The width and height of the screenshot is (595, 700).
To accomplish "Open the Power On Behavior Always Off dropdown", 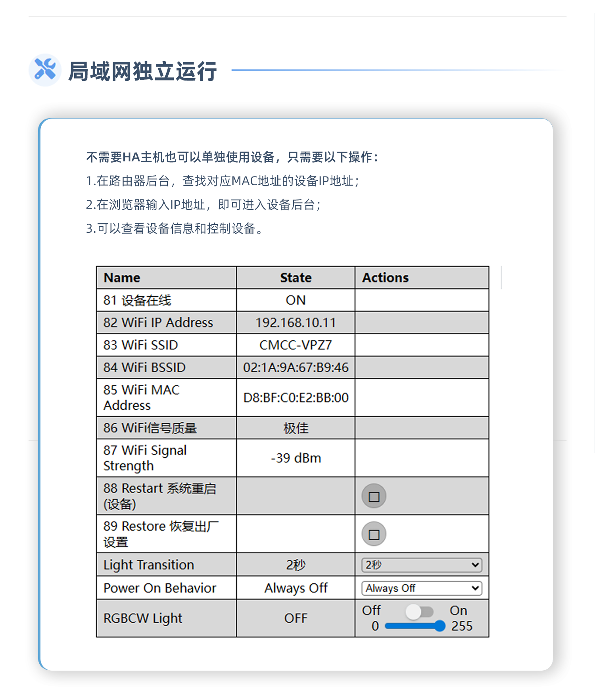I will 422,588.
